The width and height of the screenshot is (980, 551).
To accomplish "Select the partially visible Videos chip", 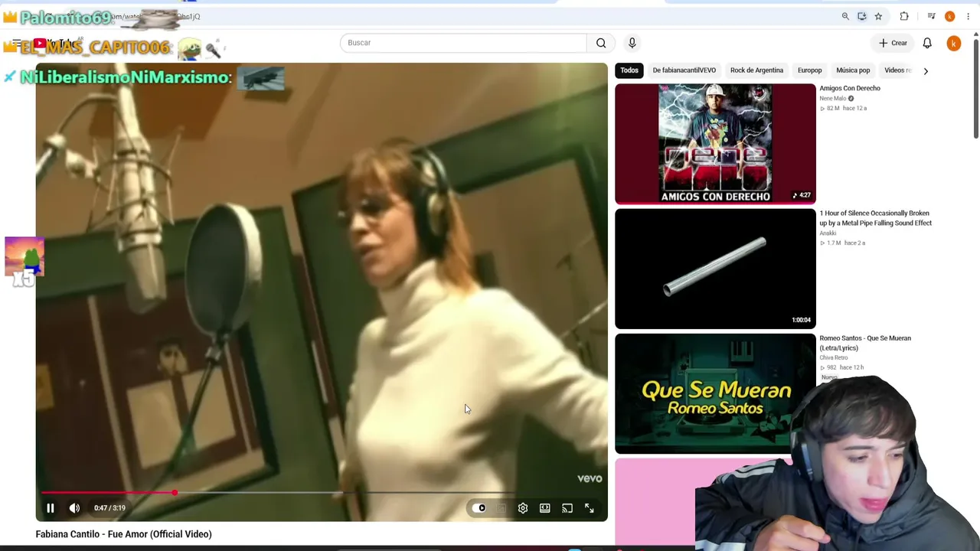I will point(897,70).
